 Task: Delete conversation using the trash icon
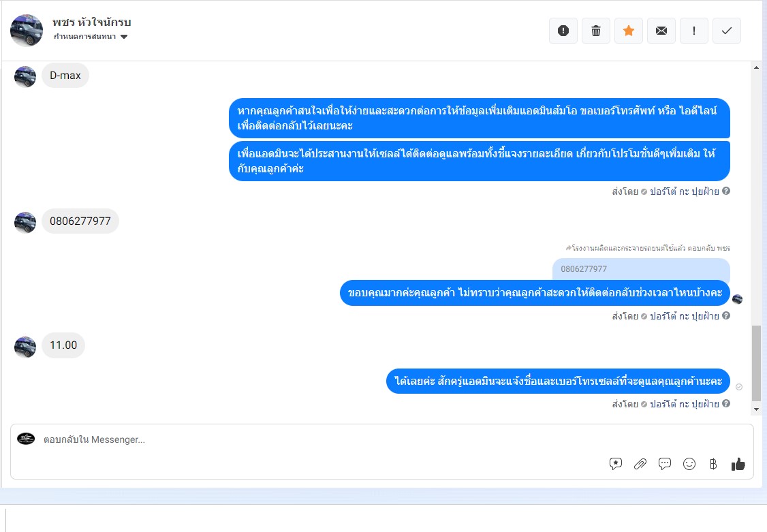tap(596, 31)
